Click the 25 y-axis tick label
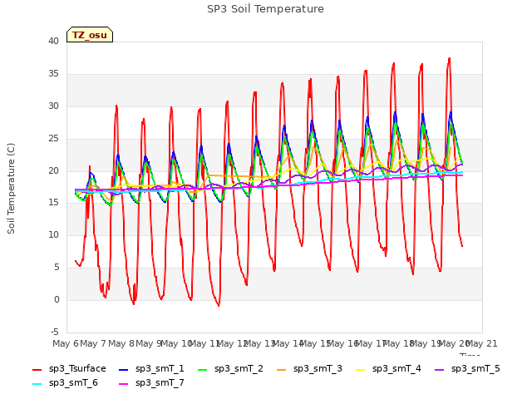The image size is (532, 399). 53,139
